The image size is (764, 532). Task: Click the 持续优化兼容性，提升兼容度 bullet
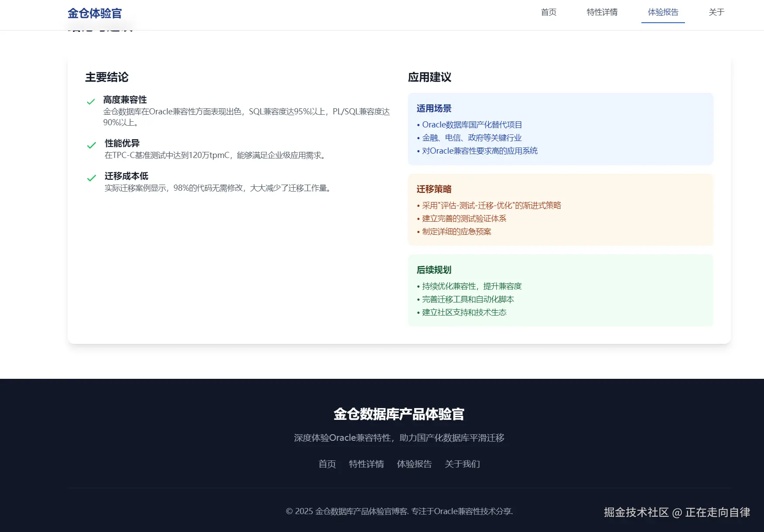pyautogui.click(x=469, y=286)
